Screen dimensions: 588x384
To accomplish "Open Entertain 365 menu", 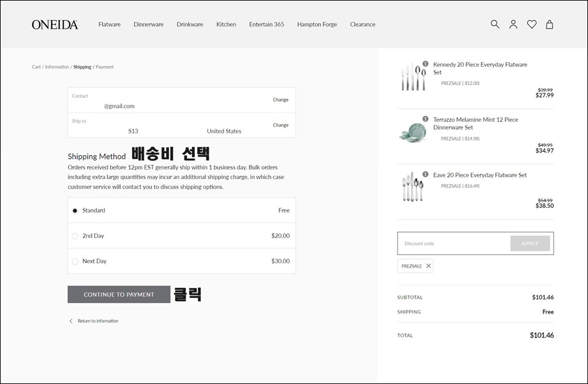I will (266, 24).
